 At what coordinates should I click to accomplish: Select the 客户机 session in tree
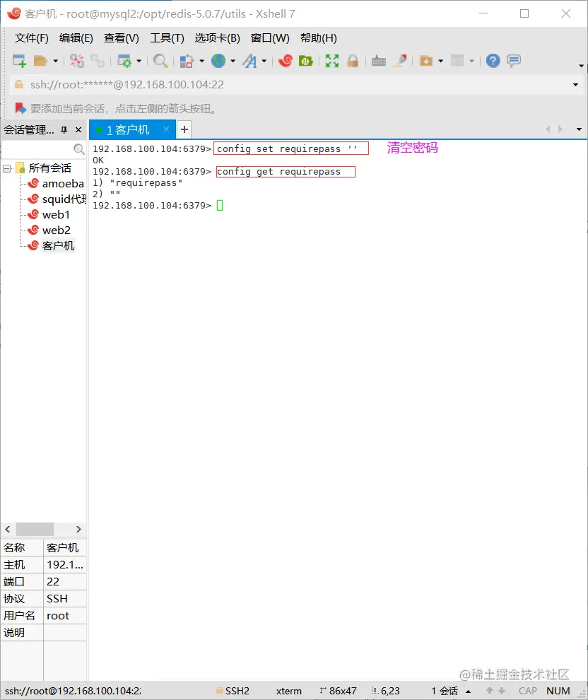[52, 245]
